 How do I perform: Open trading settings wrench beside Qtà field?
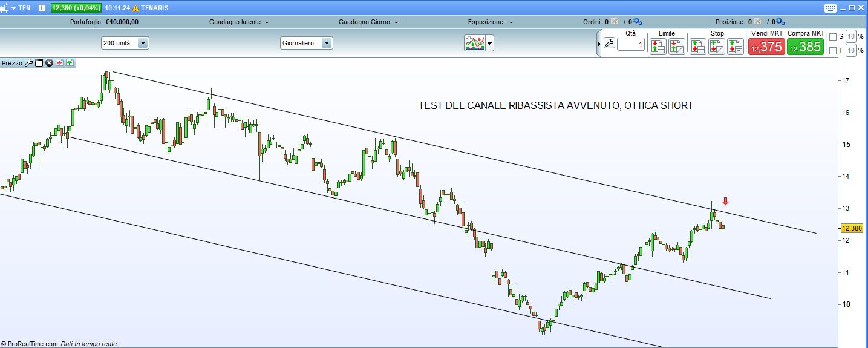tap(609, 44)
